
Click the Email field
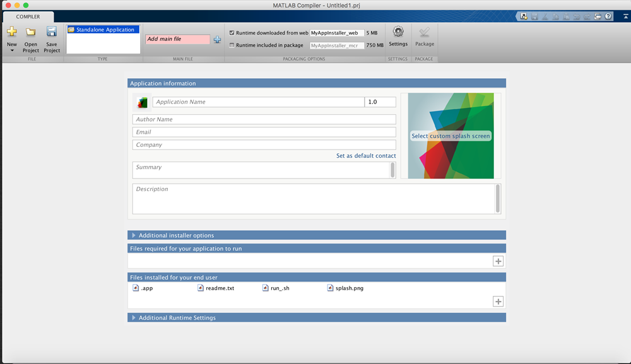click(264, 132)
